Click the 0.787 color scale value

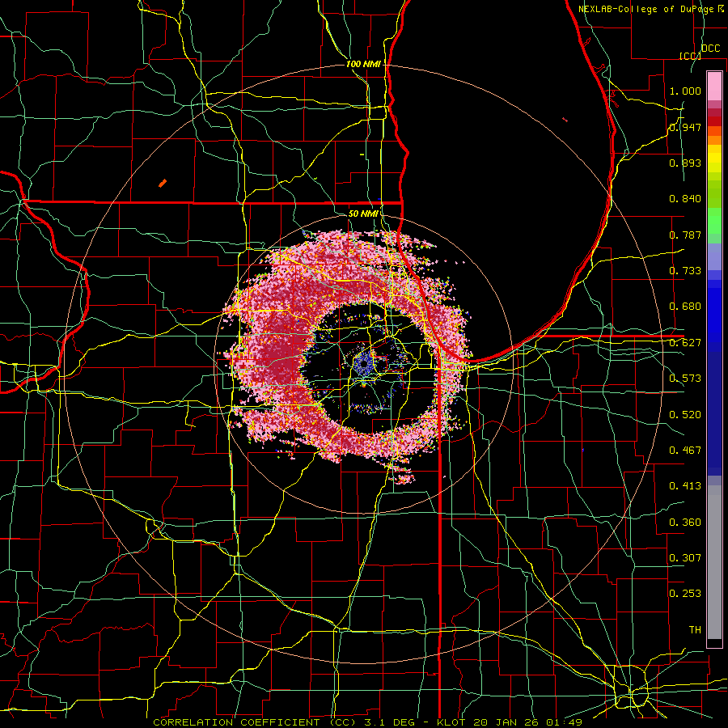pyautogui.click(x=685, y=235)
